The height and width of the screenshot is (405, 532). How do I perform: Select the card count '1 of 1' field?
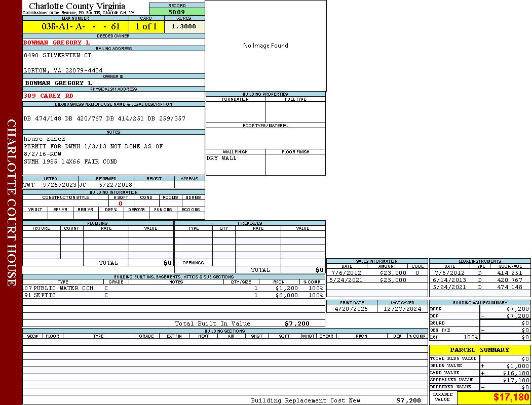point(146,26)
